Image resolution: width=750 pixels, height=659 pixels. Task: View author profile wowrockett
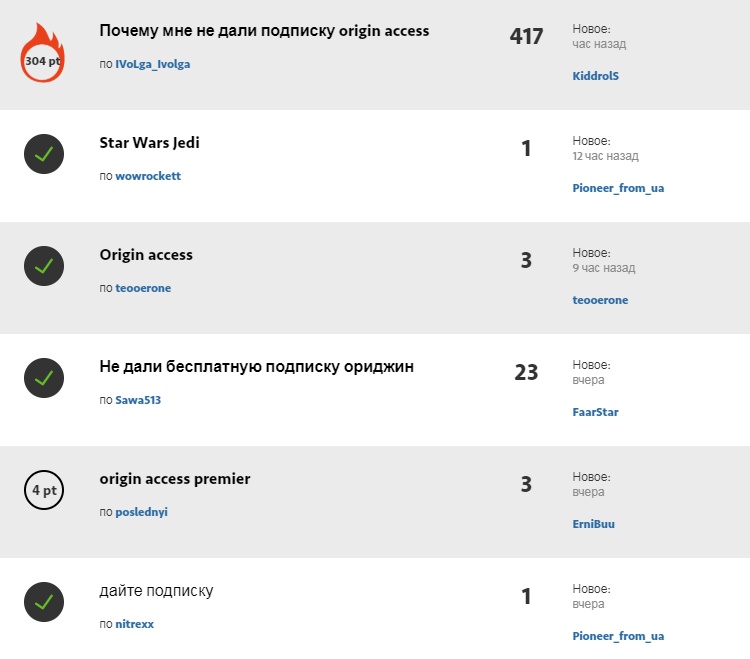pos(148,176)
